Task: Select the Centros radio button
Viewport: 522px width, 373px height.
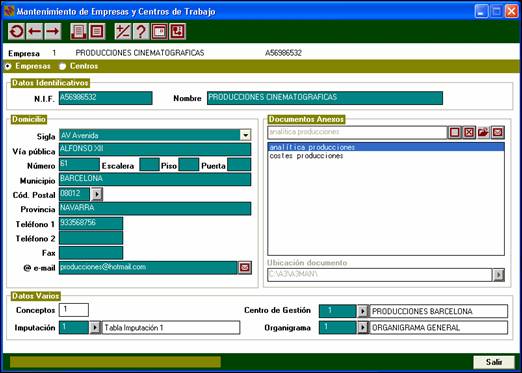Action: tap(62, 66)
